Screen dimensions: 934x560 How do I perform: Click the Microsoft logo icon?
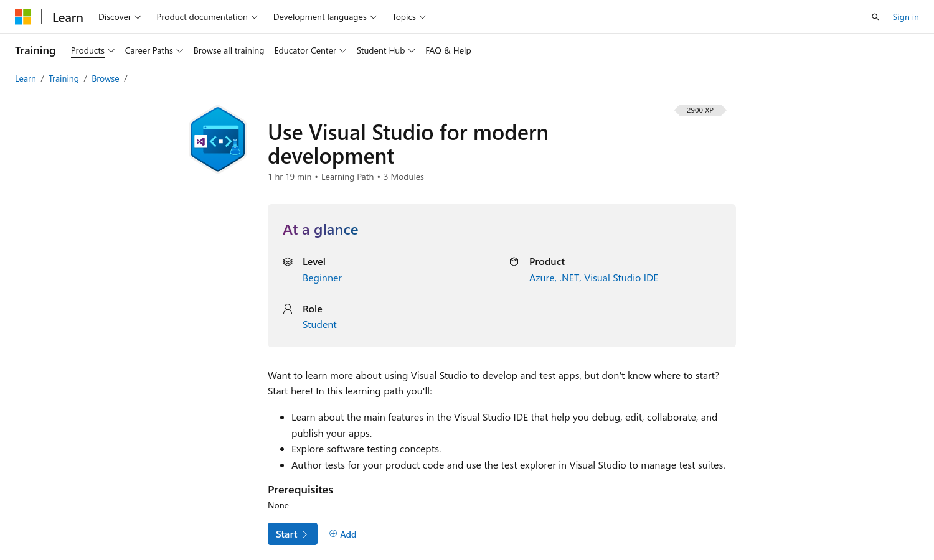[23, 17]
